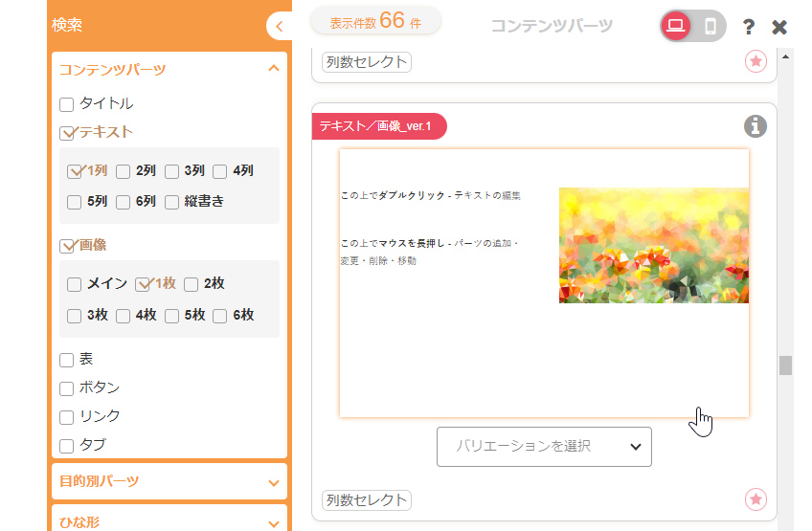Click the flower image preview thumbnail
The width and height of the screenshot is (812, 531).
(x=653, y=246)
